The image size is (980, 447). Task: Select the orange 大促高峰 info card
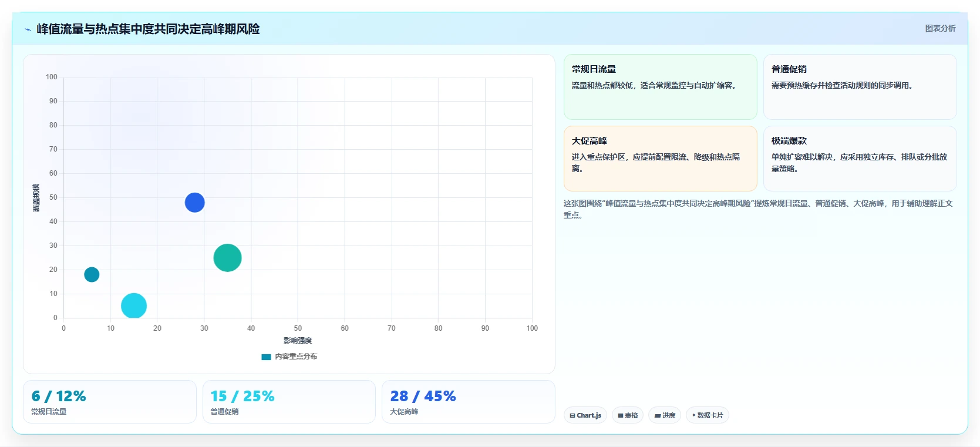pyautogui.click(x=661, y=159)
